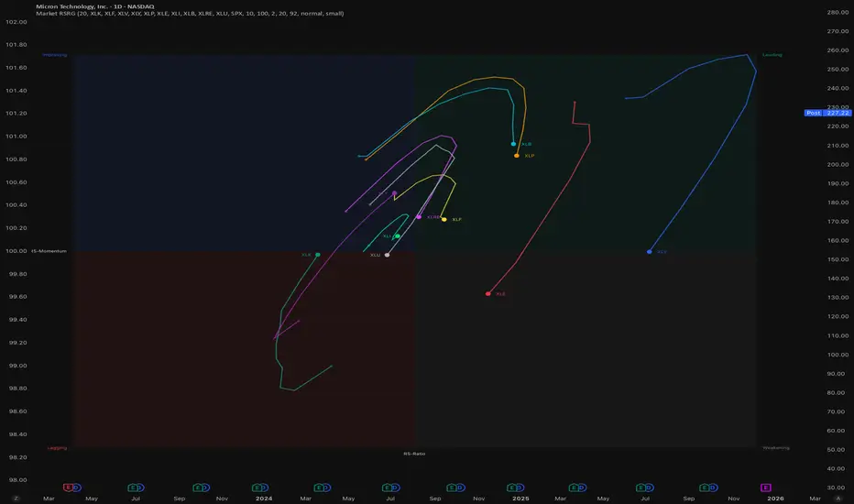
Task: Click the 100.00 left scale value
Action: pos(16,251)
